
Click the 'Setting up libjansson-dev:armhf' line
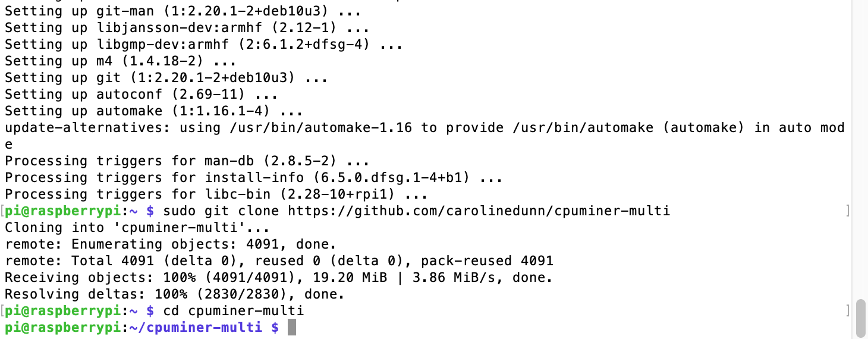click(187, 28)
